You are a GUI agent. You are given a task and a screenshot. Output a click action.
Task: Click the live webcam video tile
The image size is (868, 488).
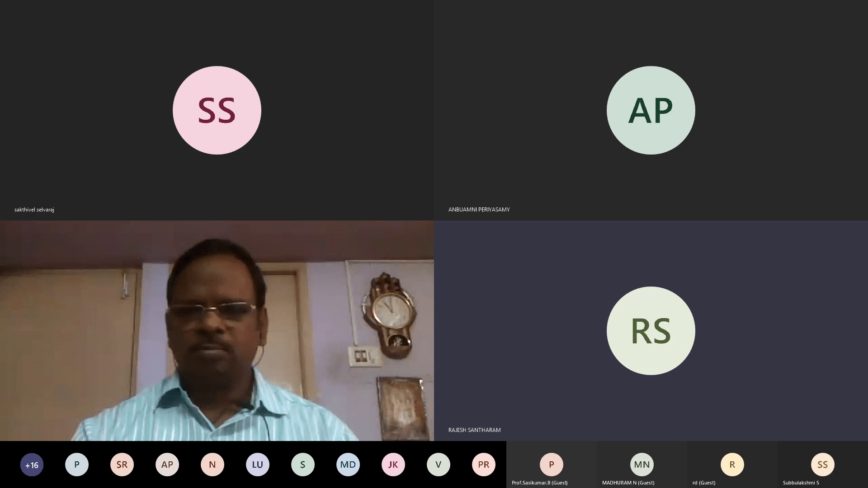coord(217,331)
